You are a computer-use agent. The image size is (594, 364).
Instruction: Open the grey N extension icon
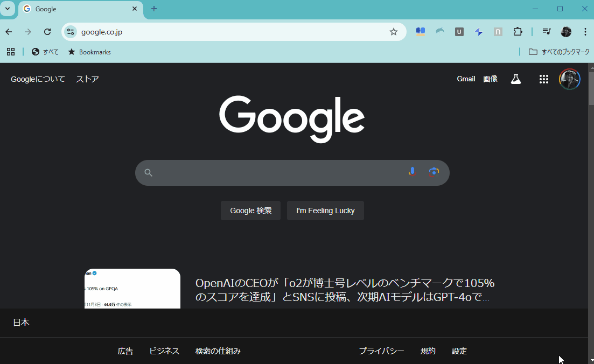pyautogui.click(x=498, y=32)
